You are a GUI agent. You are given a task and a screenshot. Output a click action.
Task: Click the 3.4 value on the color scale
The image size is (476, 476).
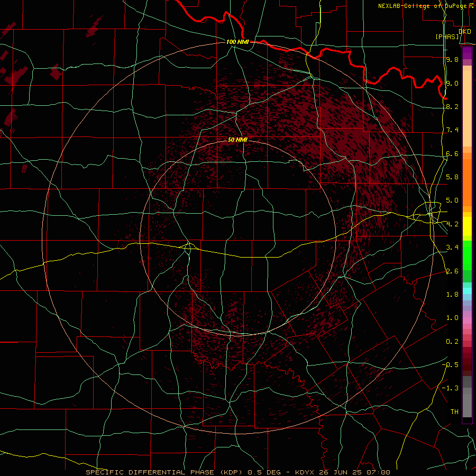[452, 248]
